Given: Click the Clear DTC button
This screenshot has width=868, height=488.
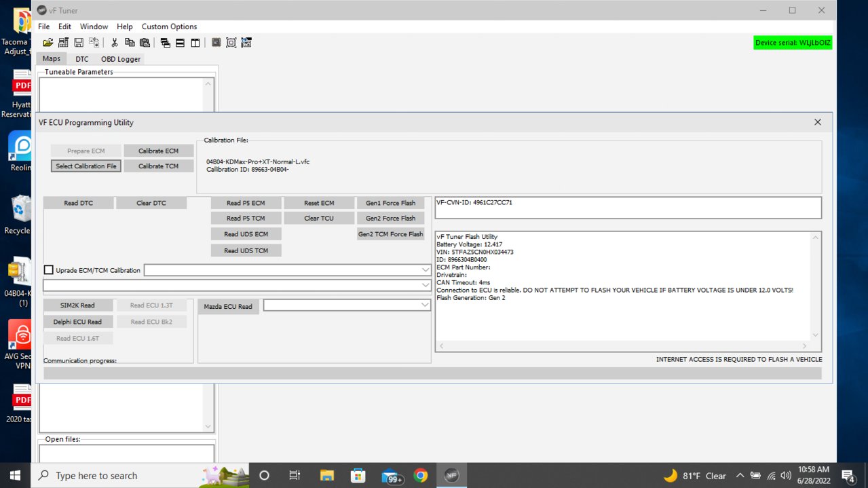Looking at the screenshot, I should pyautogui.click(x=151, y=203).
